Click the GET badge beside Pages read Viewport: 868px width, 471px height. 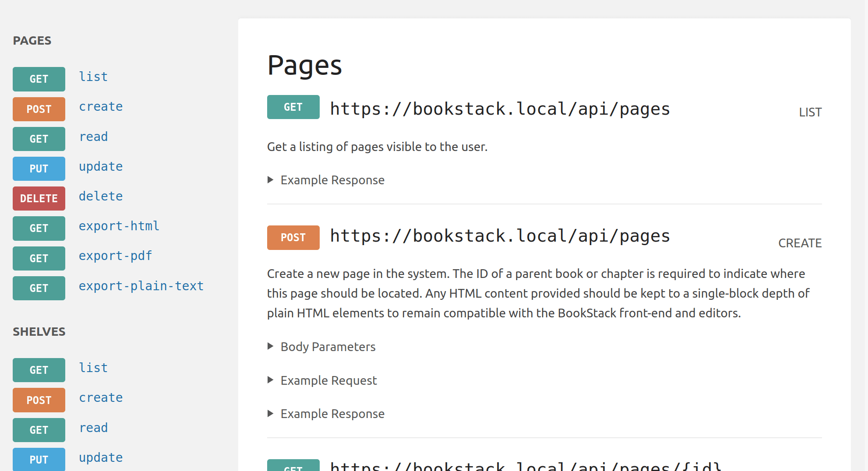[x=39, y=139]
